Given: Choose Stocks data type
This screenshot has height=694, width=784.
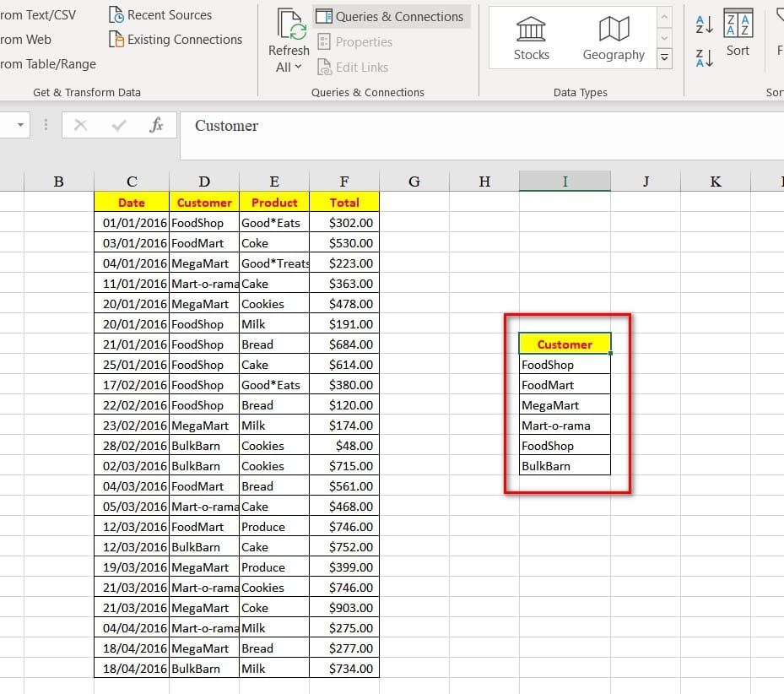Looking at the screenshot, I should point(531,38).
